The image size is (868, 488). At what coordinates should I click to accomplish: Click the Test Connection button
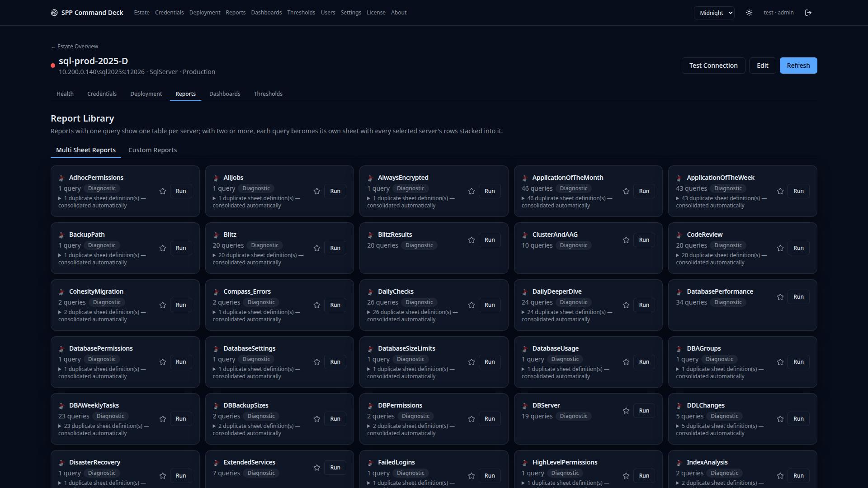point(713,66)
